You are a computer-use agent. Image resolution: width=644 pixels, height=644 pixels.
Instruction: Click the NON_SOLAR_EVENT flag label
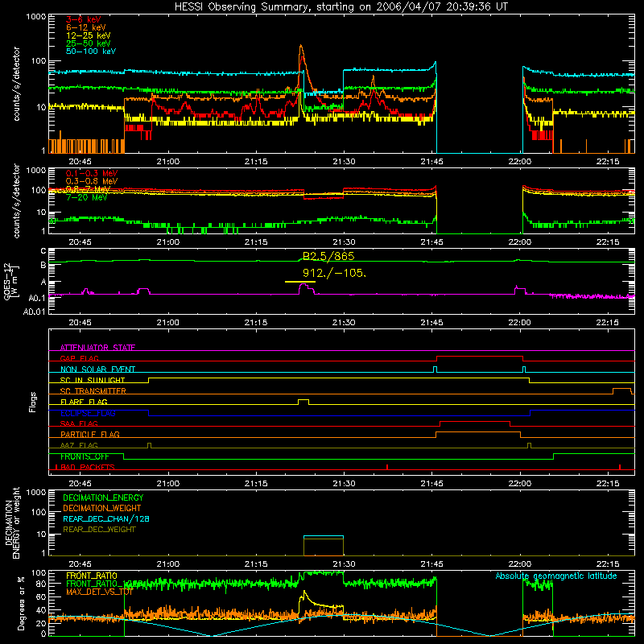[97, 369]
